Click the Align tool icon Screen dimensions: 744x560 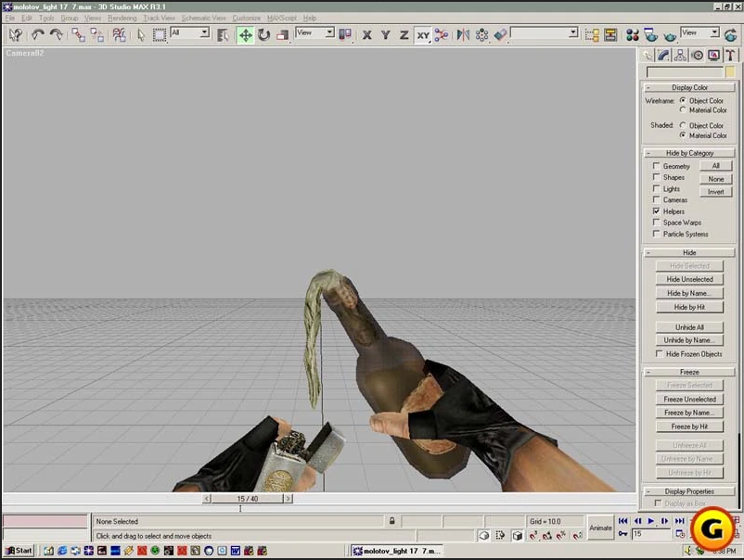click(x=501, y=34)
